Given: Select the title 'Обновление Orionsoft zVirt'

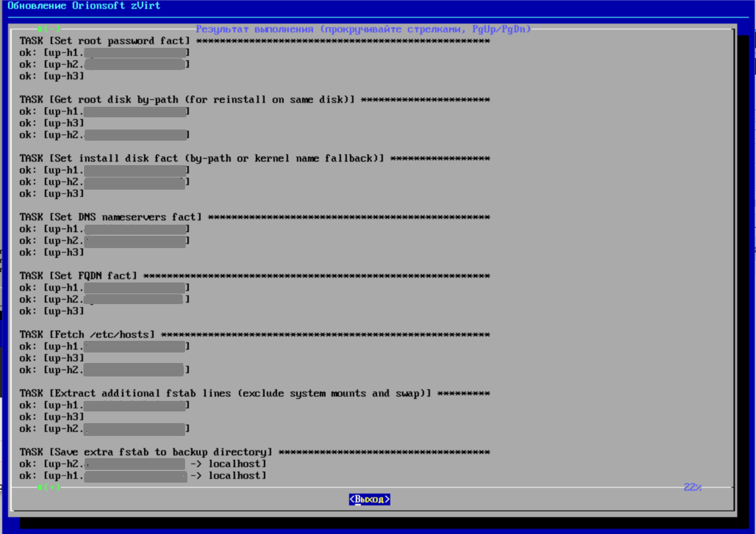Looking at the screenshot, I should pyautogui.click(x=84, y=6).
